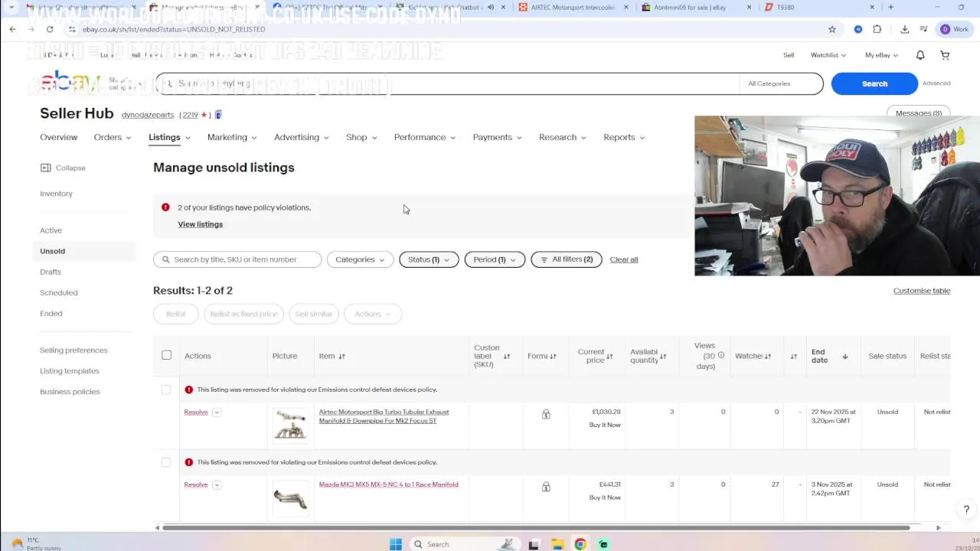
Task: Tick the Airtec Motorsport listing checkbox
Action: [166, 390]
